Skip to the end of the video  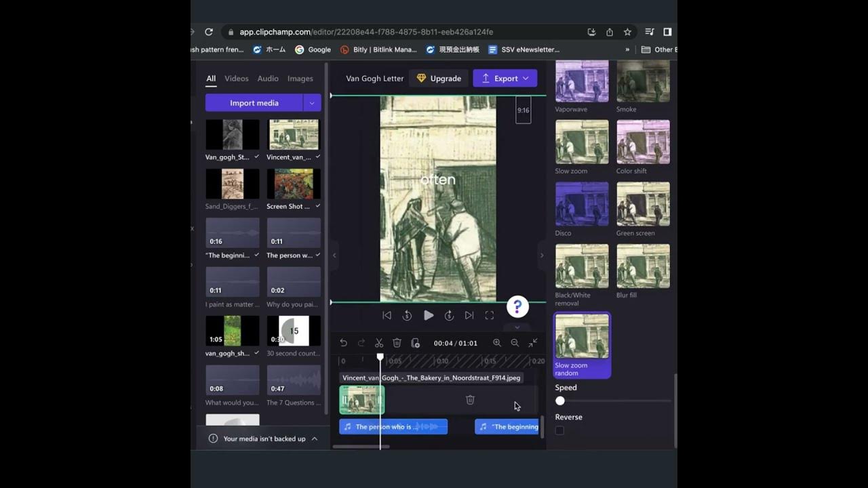pyautogui.click(x=469, y=315)
